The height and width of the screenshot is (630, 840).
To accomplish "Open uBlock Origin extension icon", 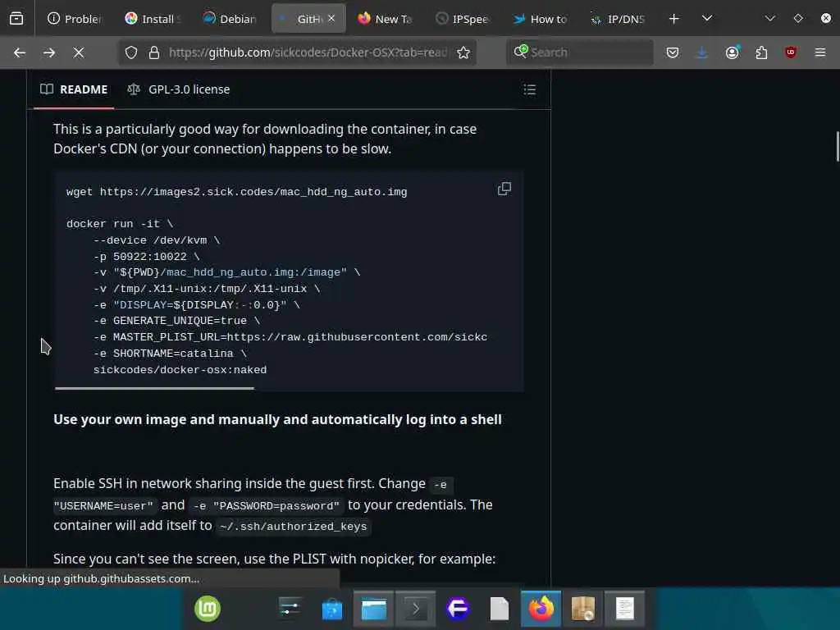I will pyautogui.click(x=791, y=52).
